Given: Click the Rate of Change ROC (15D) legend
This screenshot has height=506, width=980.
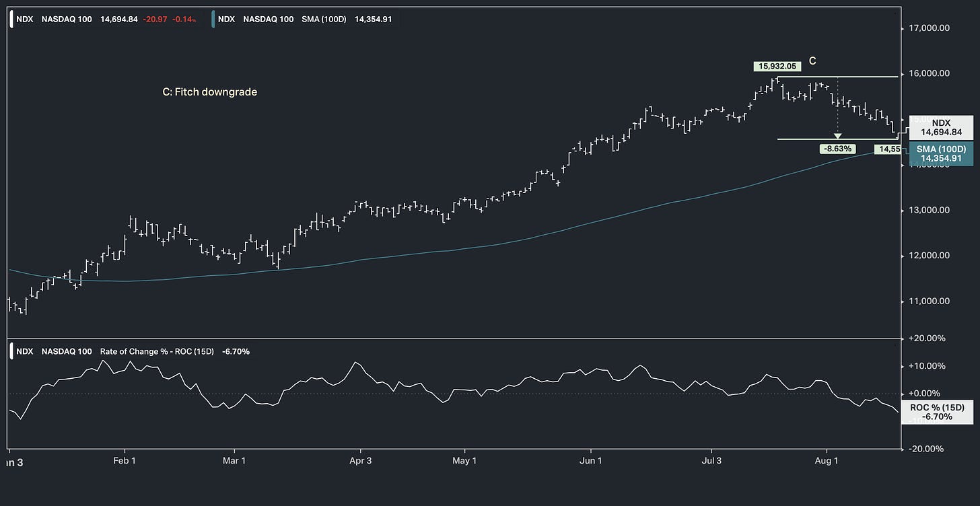Looking at the screenshot, I should pyautogui.click(x=133, y=351).
